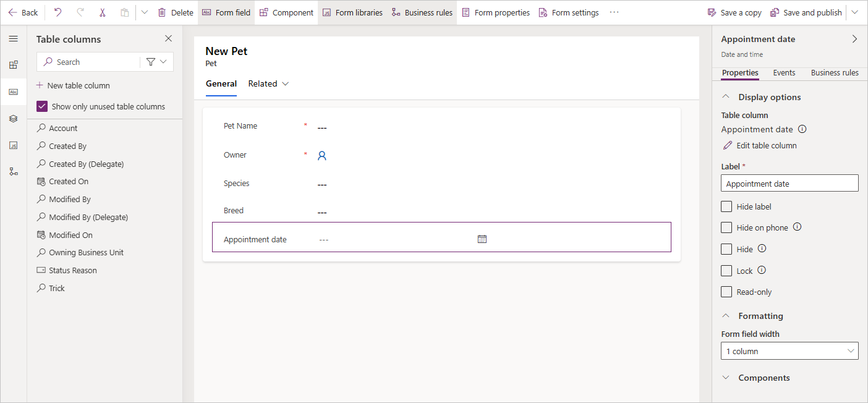This screenshot has width=868, height=403.
Task: Open the hamburger menu in left rail
Action: coord(13,39)
